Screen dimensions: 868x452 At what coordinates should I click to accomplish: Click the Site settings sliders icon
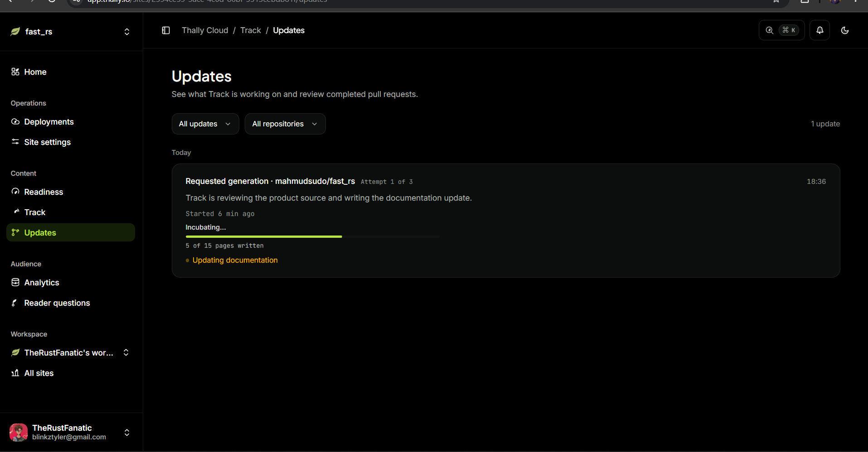point(15,142)
